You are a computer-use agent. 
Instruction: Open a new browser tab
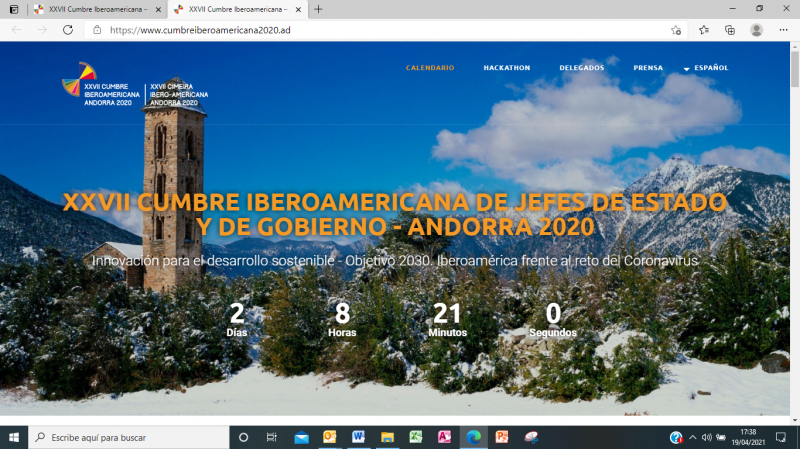point(318,9)
